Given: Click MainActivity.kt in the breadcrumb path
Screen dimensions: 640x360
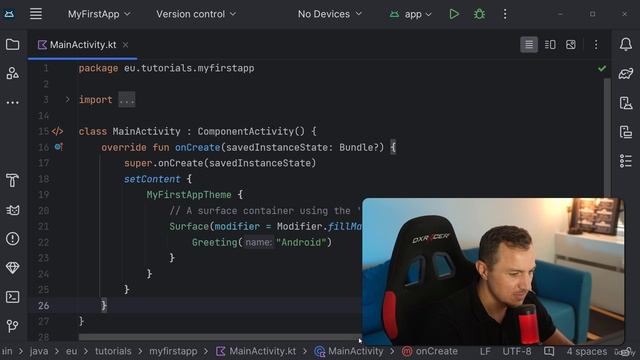Looking at the screenshot, I should [x=256, y=351].
